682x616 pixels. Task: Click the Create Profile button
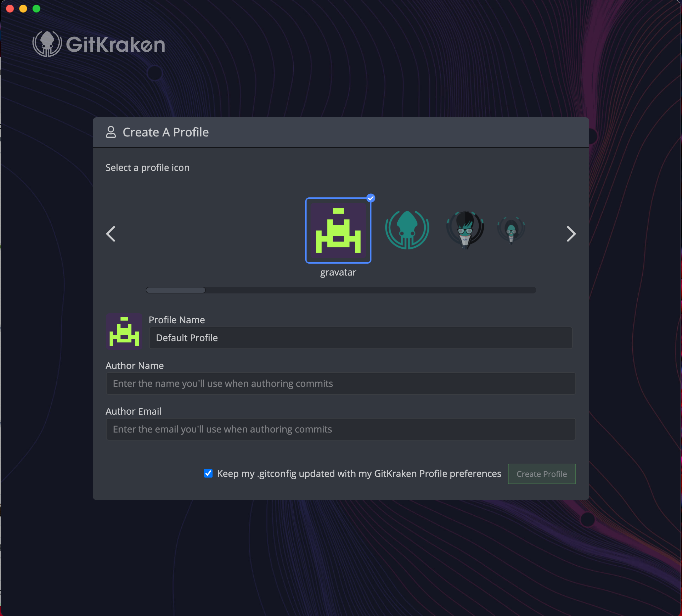(542, 474)
